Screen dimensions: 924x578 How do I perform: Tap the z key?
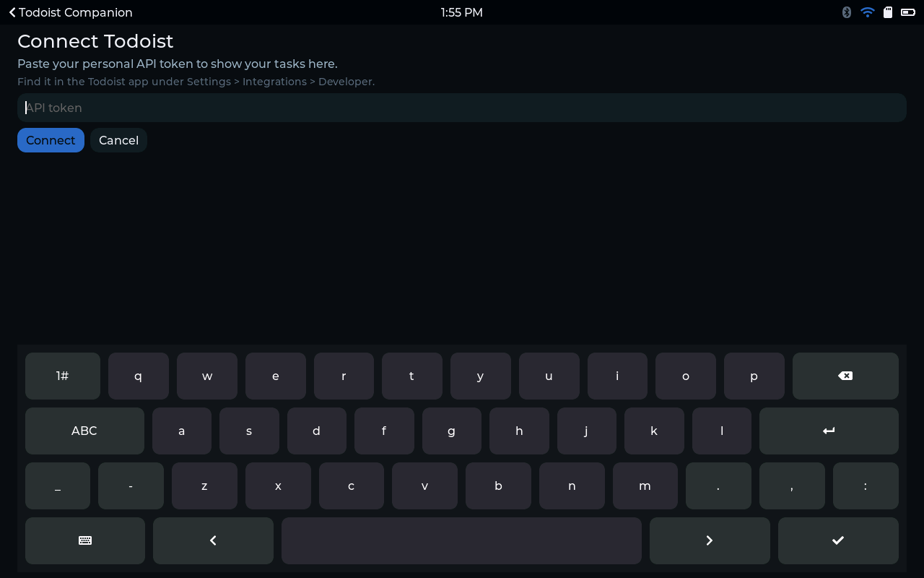point(204,486)
